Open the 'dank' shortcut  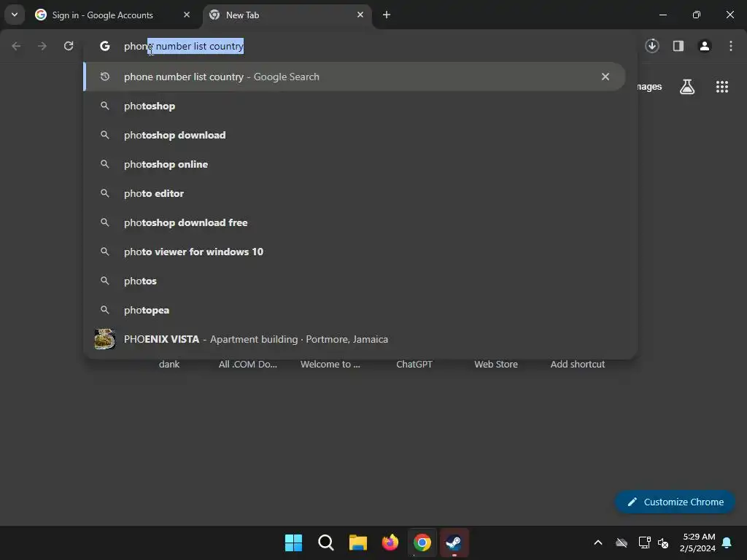click(x=169, y=365)
